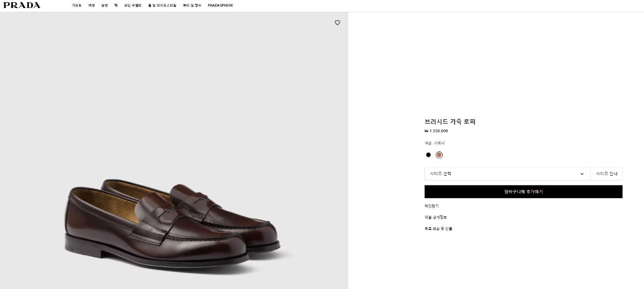The height and width of the screenshot is (289, 644).
Task: Open the 백 bags menu
Action: (x=116, y=5)
